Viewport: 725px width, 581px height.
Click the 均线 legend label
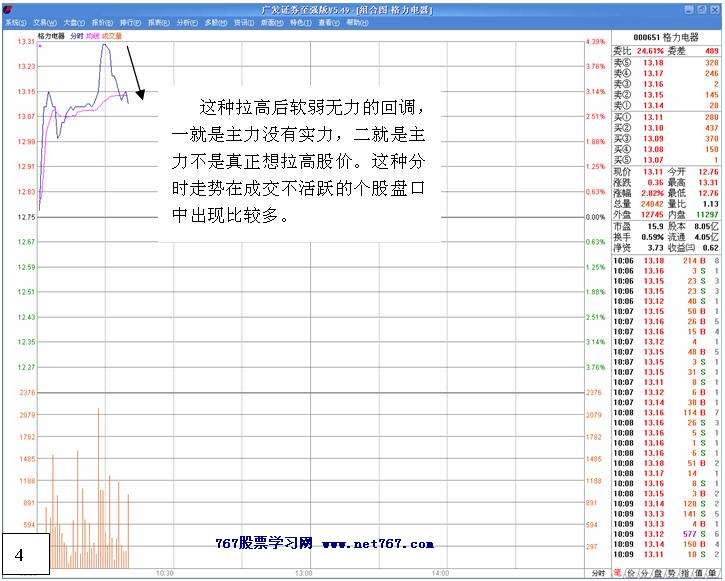pos(92,36)
